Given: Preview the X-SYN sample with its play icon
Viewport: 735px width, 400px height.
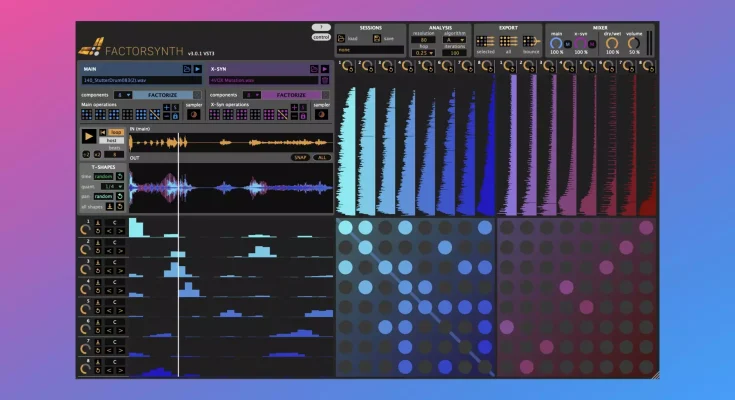Looking at the screenshot, I should (x=323, y=69).
